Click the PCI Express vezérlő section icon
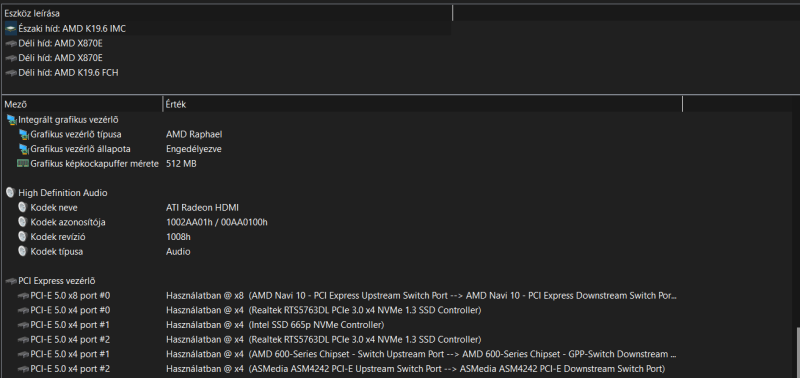800x378 pixels. [11, 281]
